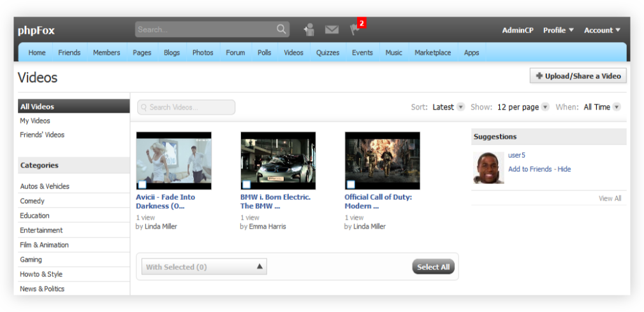The image size is (644, 312).
Task: Expand the Sort Latest dropdown
Action: coord(448,107)
